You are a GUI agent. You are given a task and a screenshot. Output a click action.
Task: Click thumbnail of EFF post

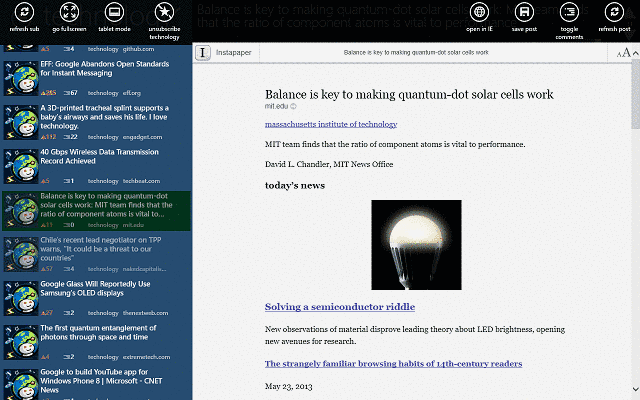(21, 78)
